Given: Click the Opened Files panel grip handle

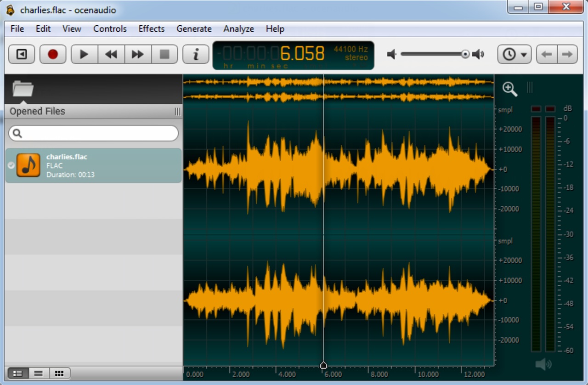Looking at the screenshot, I should (177, 111).
